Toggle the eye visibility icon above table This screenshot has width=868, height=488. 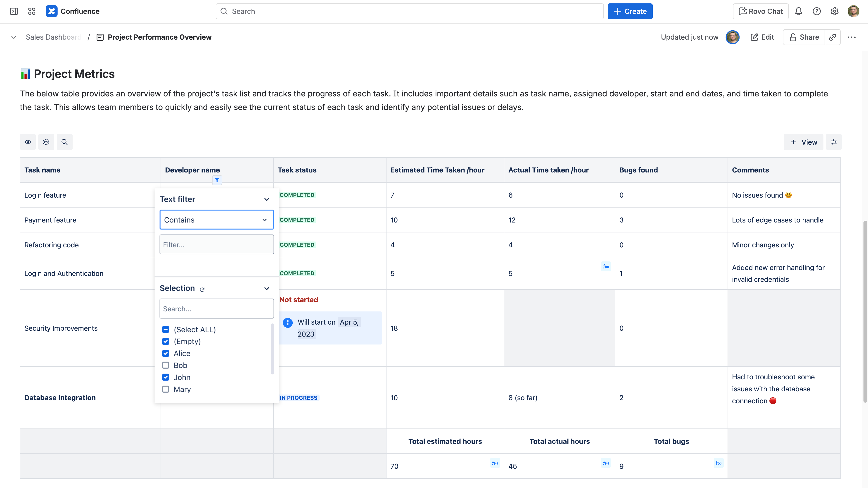point(28,142)
